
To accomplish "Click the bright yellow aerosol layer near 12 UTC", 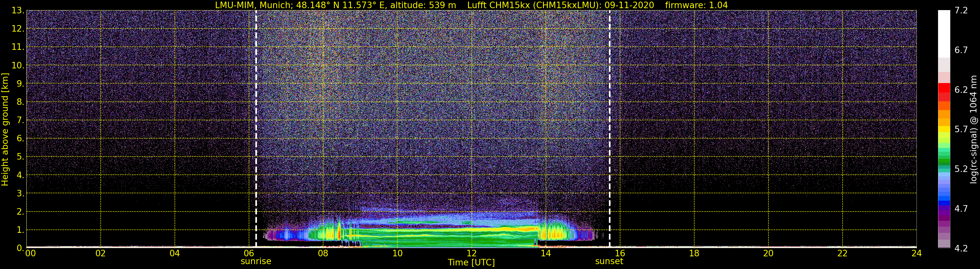I will pos(471,230).
